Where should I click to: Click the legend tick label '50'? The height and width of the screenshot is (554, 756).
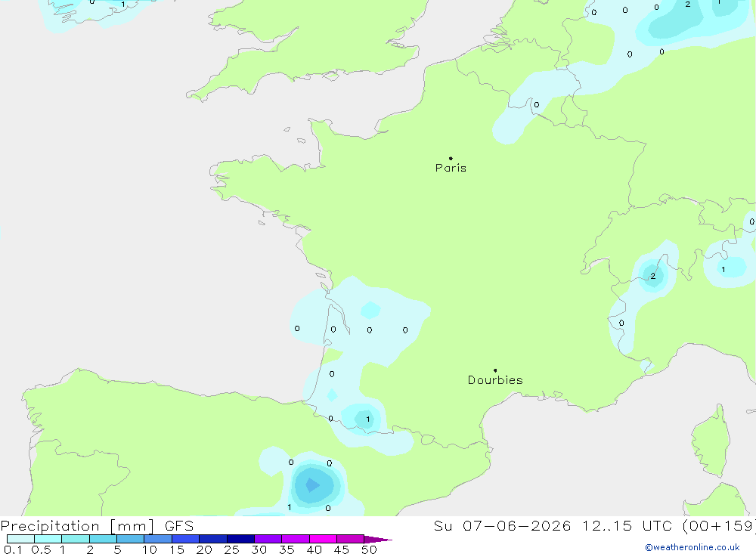pos(369,549)
